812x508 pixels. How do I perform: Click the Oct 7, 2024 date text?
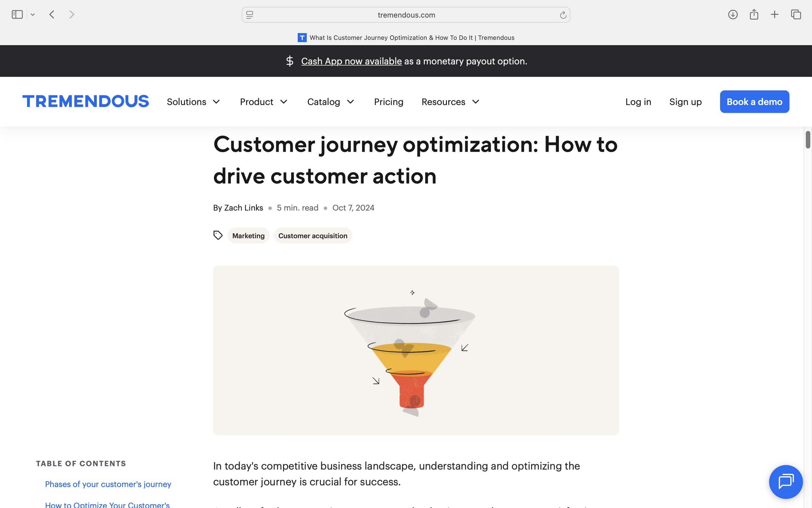click(353, 208)
